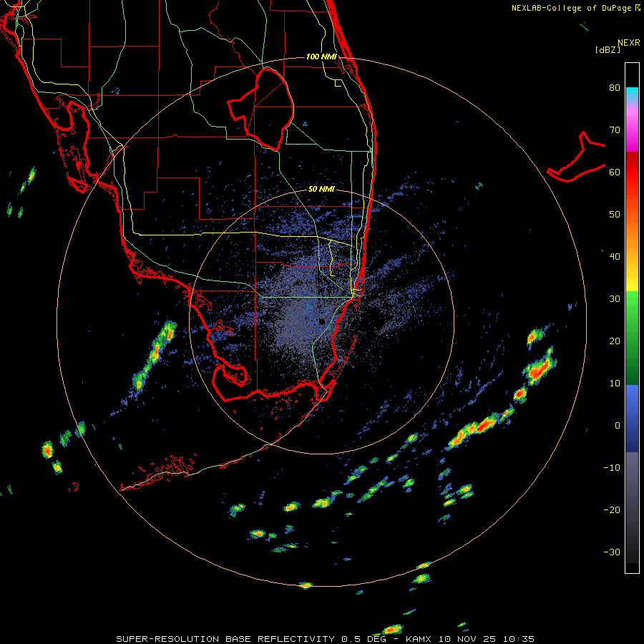Click the 30 value on the dBZ scale
The image size is (644, 644).
tap(615, 299)
